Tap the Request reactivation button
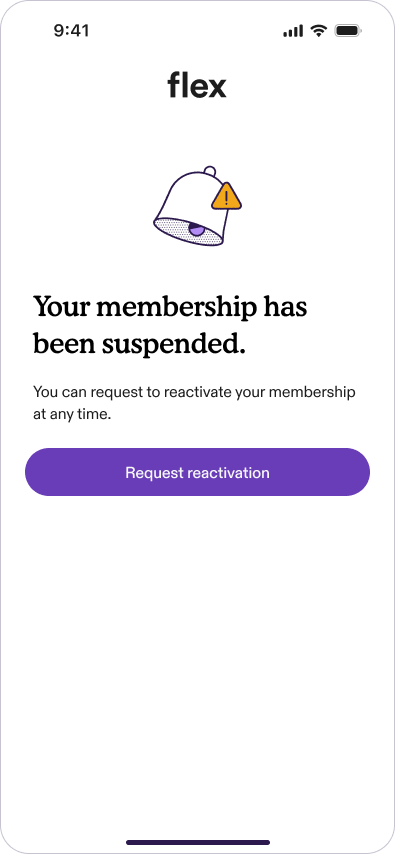Screen dimensions: 395x854 pyautogui.click(x=197, y=472)
